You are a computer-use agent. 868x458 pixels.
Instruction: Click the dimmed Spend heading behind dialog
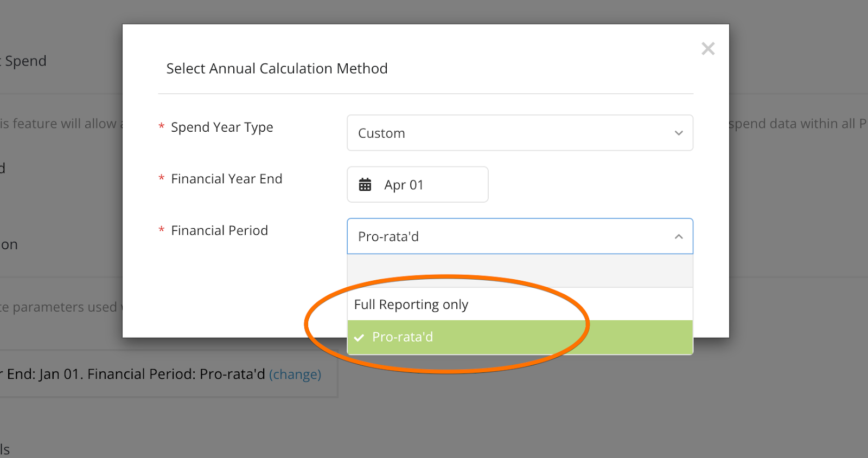pyautogui.click(x=24, y=61)
